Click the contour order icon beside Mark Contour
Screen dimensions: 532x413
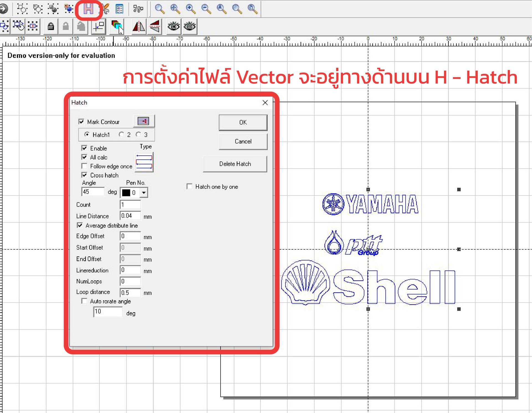click(x=144, y=121)
